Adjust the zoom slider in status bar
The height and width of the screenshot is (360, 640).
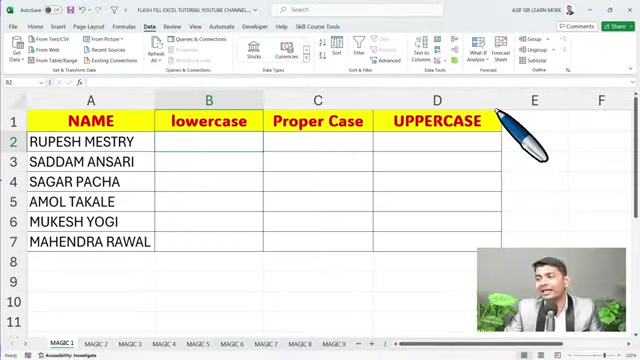[x=604, y=355]
